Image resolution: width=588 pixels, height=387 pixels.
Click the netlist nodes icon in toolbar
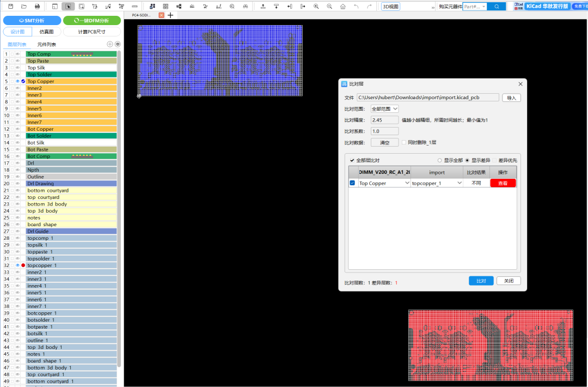[x=108, y=7]
